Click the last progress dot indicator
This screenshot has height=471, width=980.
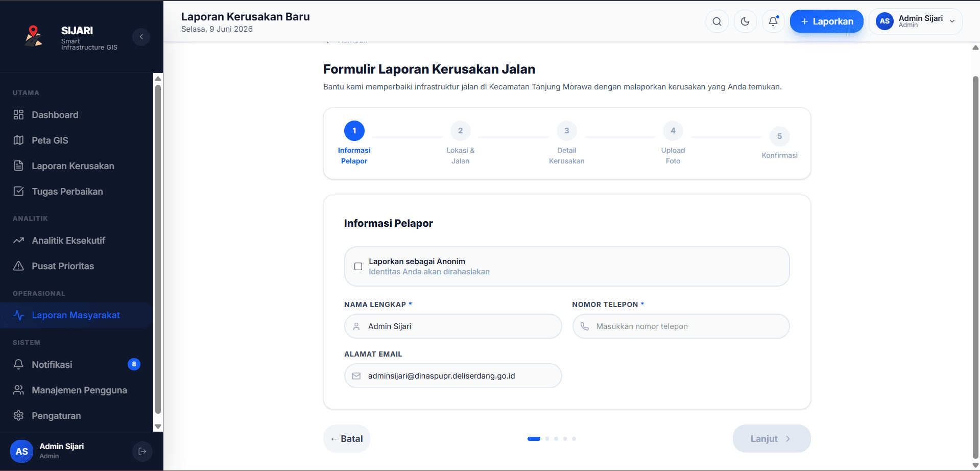574,439
